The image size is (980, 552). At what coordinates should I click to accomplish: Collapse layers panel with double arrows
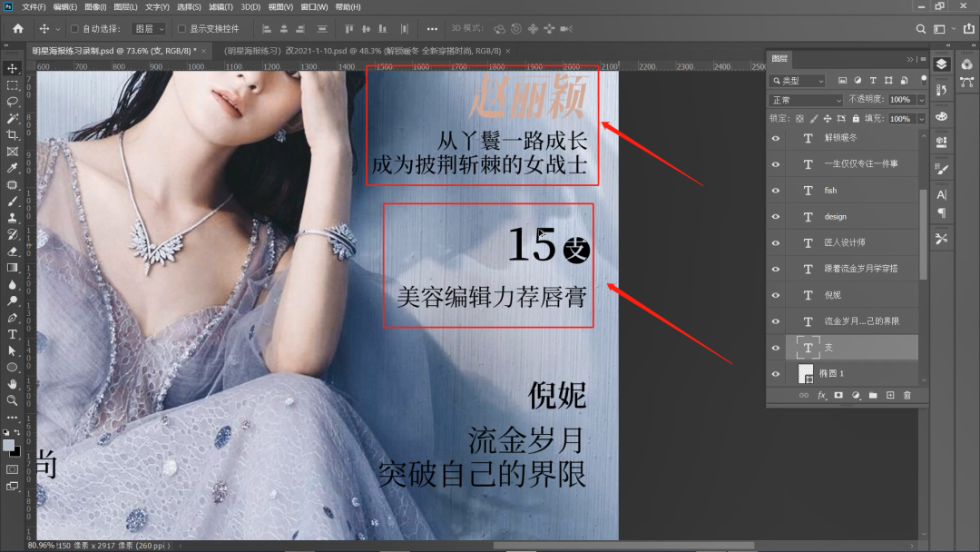point(910,59)
